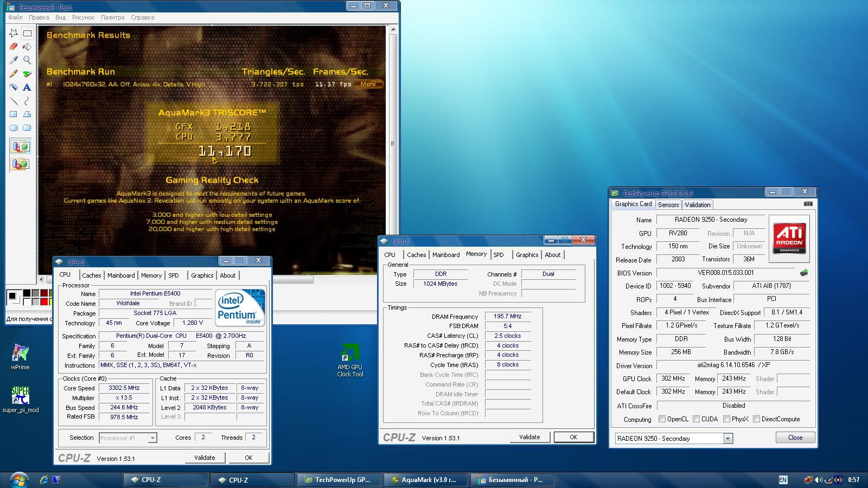868x488 pixels.
Task: Open the Caches tab in the CPU-Z CPU window
Action: point(92,275)
